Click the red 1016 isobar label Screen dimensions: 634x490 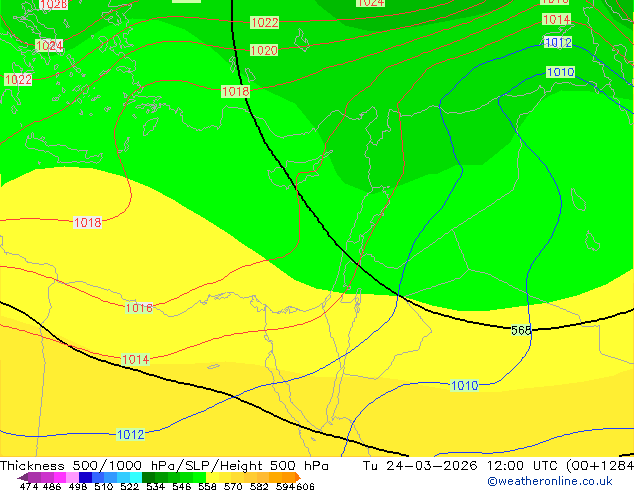(x=139, y=308)
